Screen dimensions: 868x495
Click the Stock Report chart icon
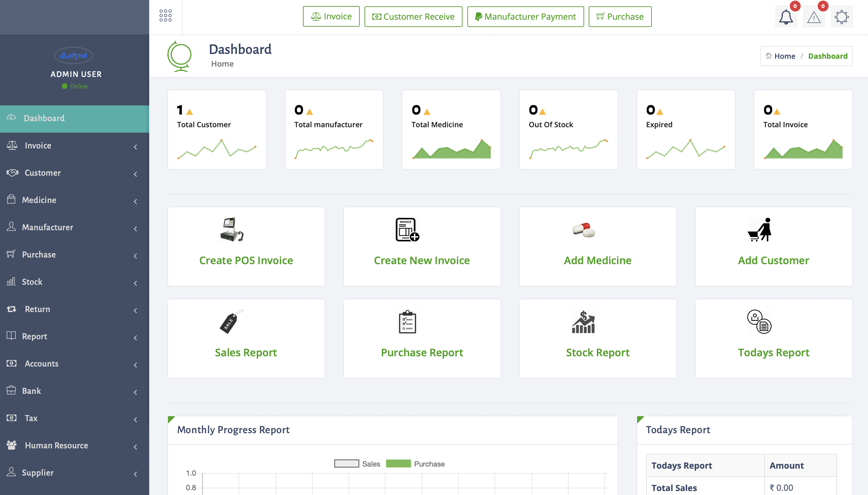tap(583, 322)
